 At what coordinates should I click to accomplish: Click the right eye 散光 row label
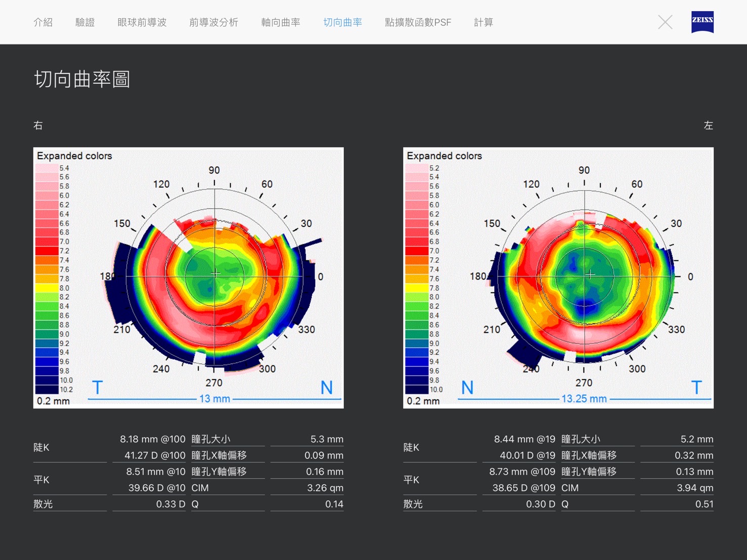pos(43,504)
